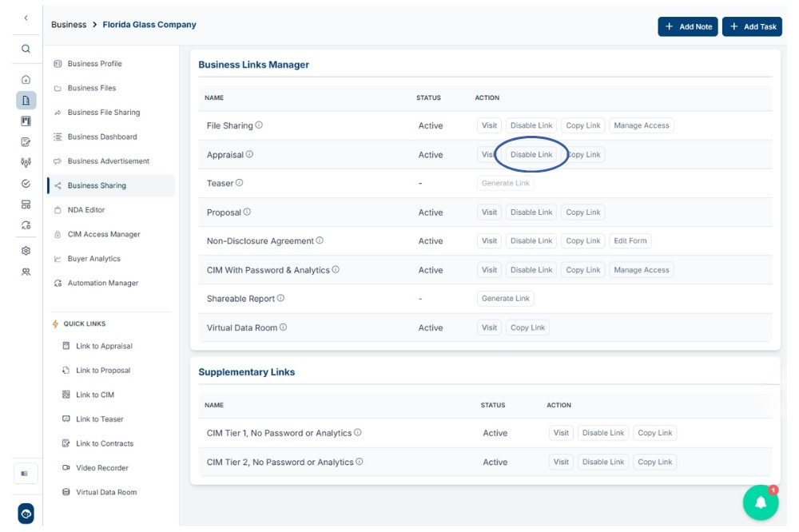Click Copy Link in File Sharing row
Screen dimensions: 799x532
click(583, 125)
